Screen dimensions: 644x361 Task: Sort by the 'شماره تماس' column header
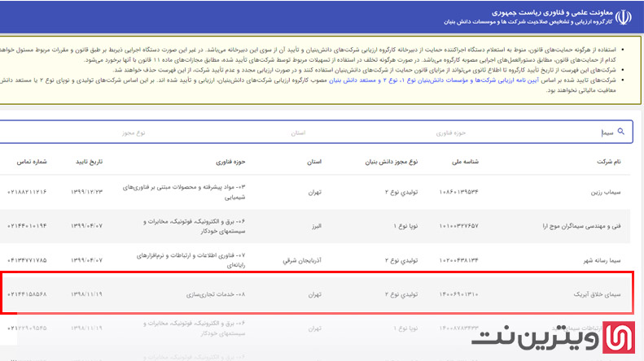[x=32, y=162]
